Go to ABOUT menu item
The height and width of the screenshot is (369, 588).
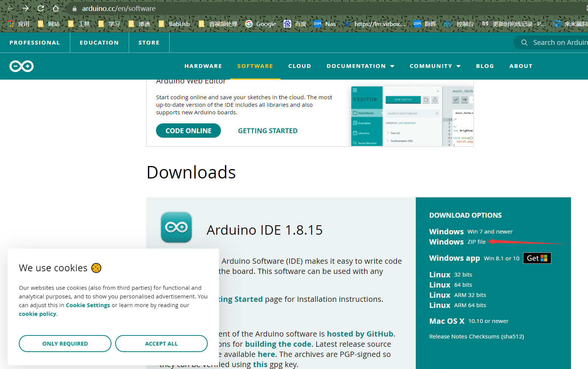point(521,66)
